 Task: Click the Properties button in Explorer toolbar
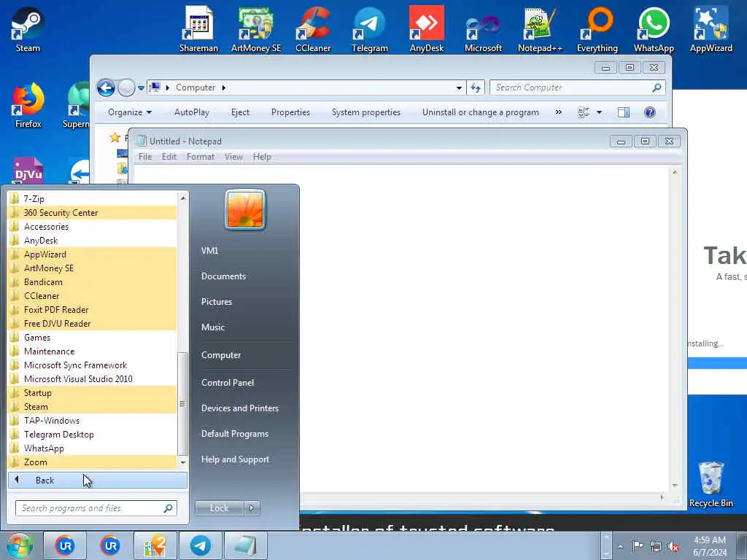[x=290, y=112]
